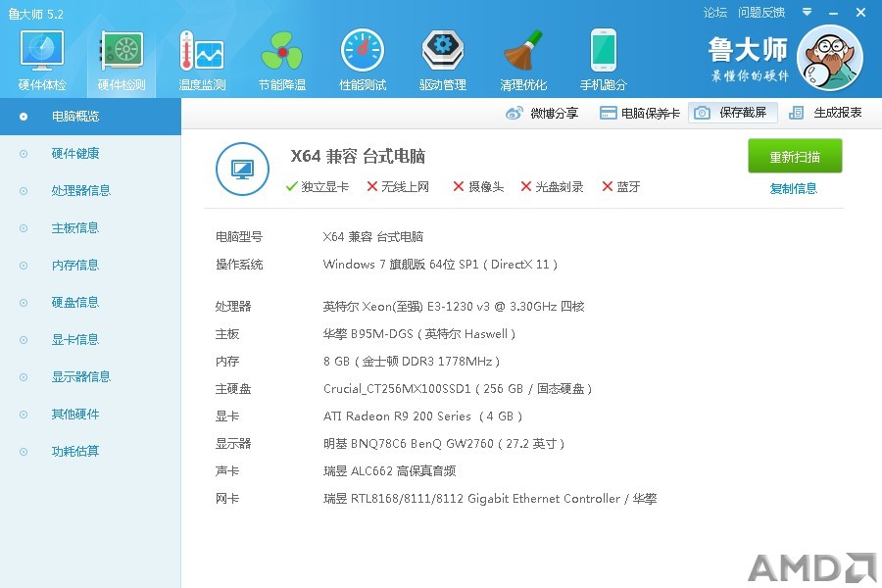
Task: Select 电脑概览 in the sidebar
Action: 90,117
